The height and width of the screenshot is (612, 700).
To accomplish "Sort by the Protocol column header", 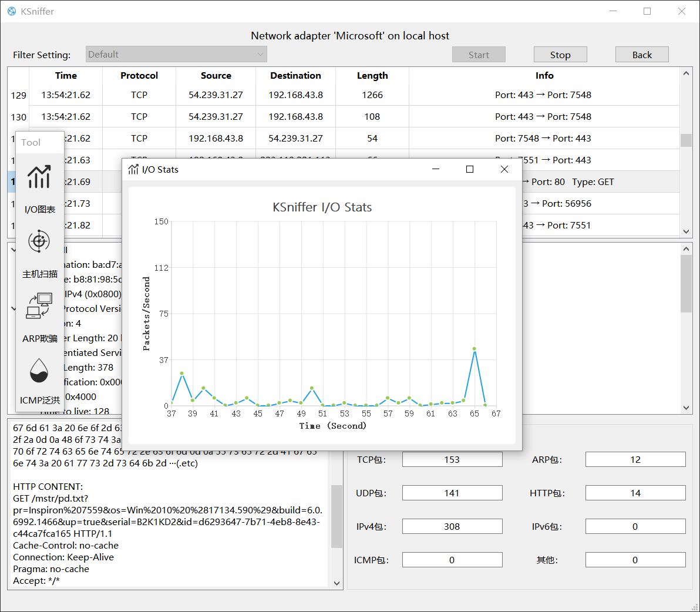I will 139,75.
